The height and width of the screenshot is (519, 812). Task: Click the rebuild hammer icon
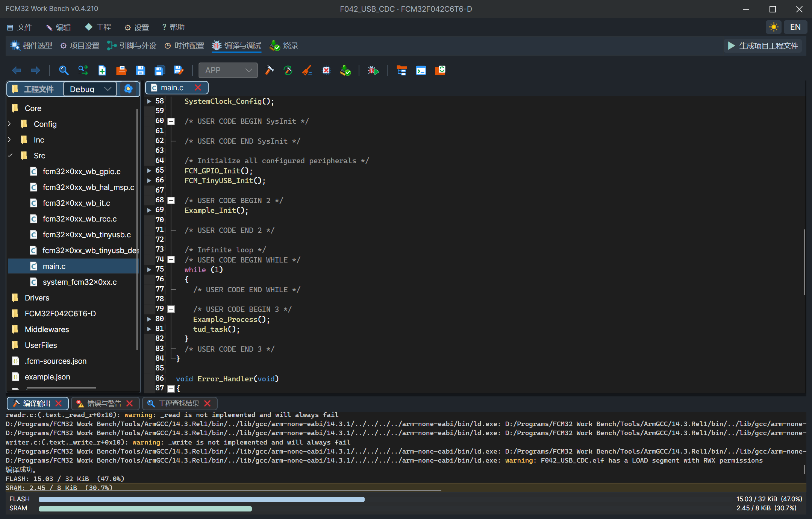pyautogui.click(x=288, y=70)
